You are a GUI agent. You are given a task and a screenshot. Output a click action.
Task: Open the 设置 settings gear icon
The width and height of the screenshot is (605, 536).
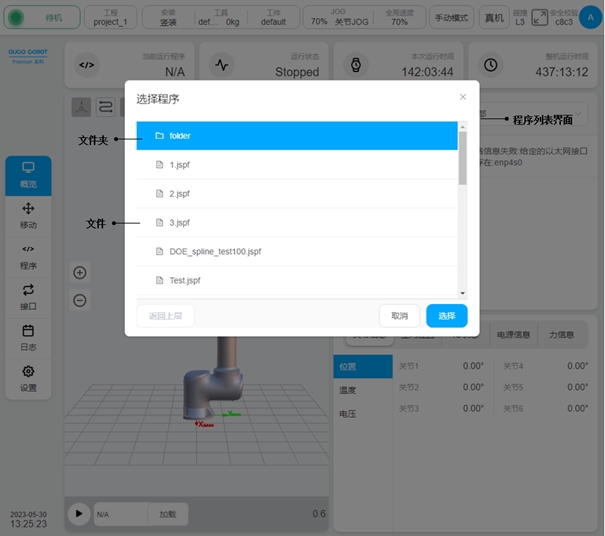(x=28, y=378)
